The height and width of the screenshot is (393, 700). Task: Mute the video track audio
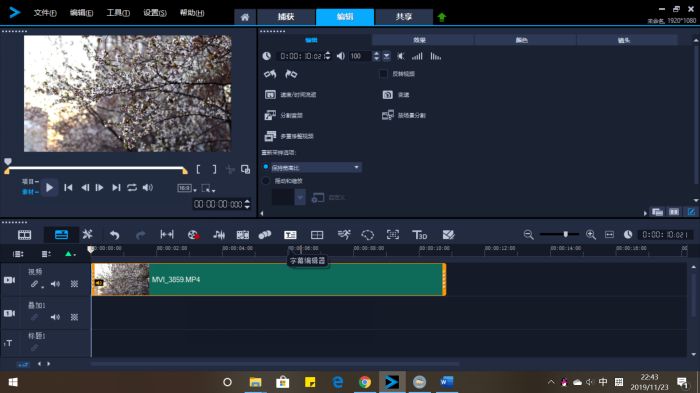tap(55, 284)
